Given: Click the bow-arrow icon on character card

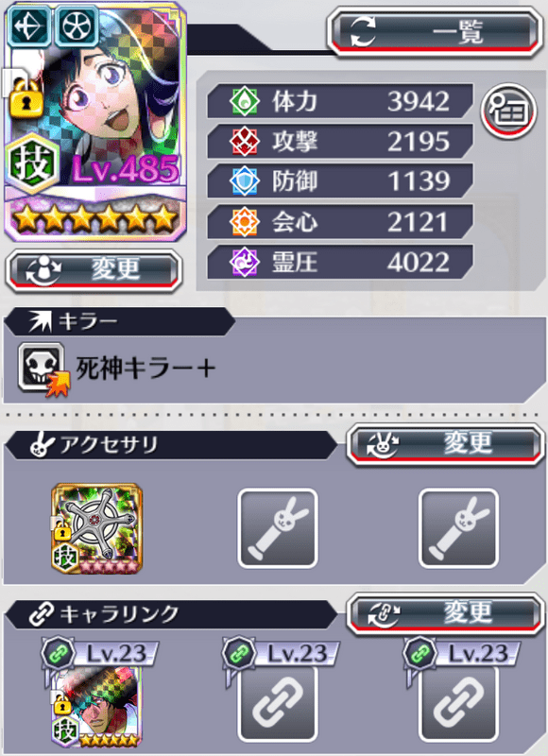Looking at the screenshot, I should (x=30, y=26).
